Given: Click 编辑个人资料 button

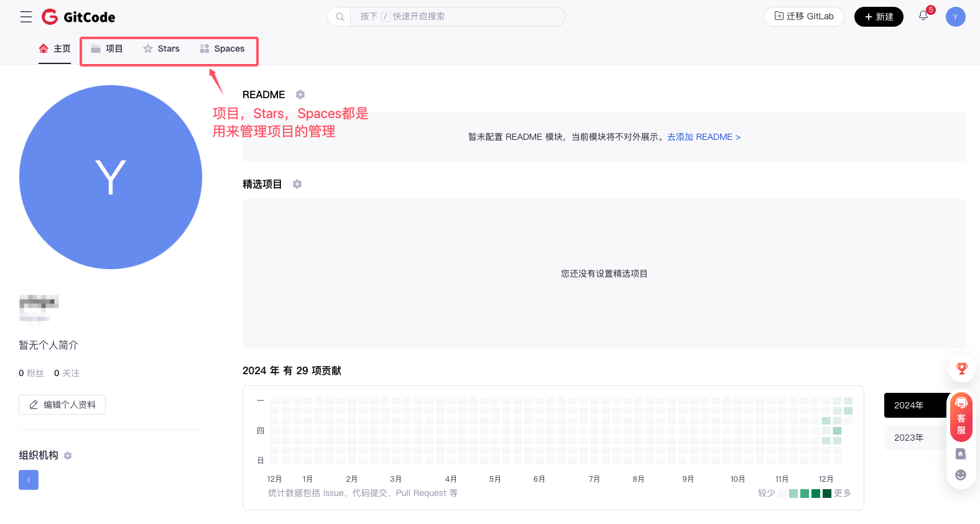Looking at the screenshot, I should click(x=62, y=405).
